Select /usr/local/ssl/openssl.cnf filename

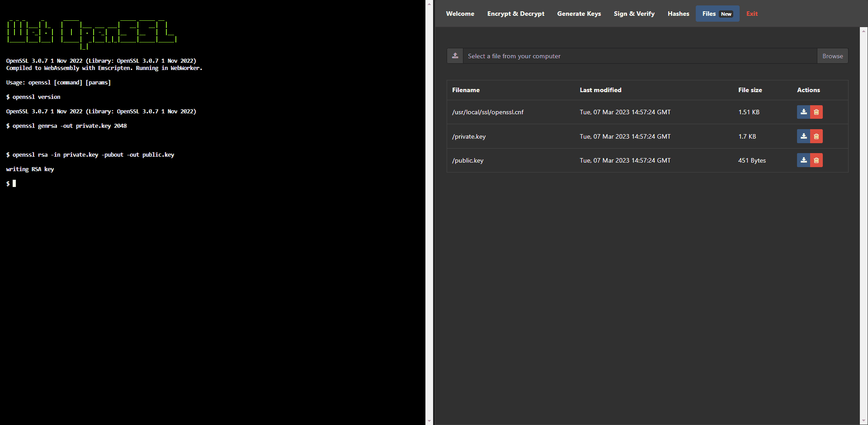488,112
